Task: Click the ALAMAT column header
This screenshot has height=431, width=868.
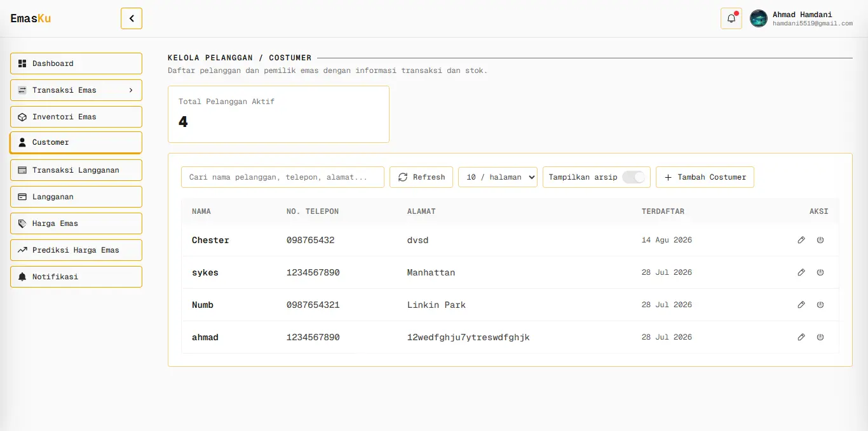Action: pyautogui.click(x=421, y=211)
